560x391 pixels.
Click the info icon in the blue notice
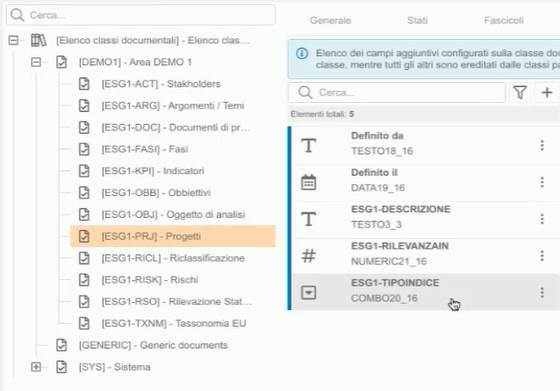302,54
